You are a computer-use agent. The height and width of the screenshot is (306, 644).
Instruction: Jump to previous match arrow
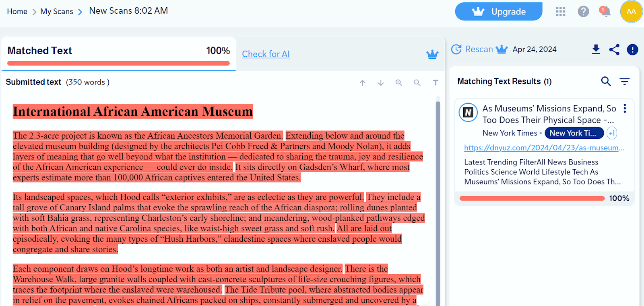363,83
